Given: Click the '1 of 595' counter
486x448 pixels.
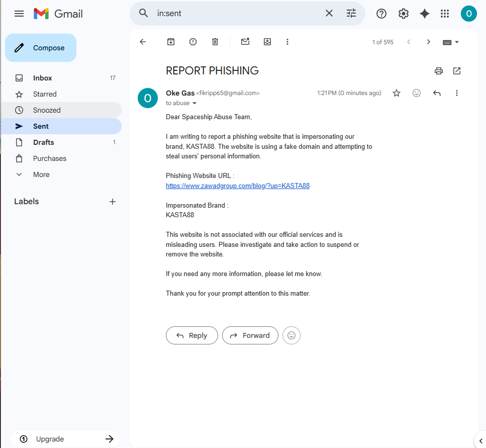Looking at the screenshot, I should 383,42.
